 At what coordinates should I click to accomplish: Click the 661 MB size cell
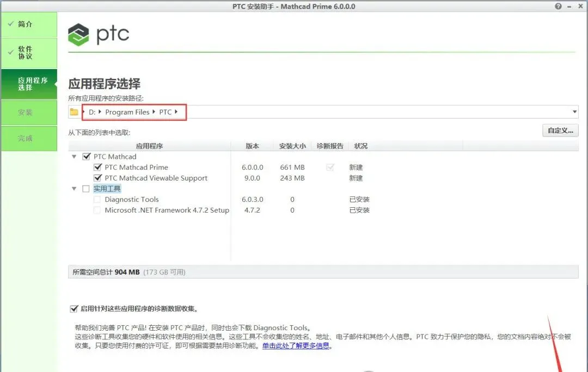pos(292,167)
